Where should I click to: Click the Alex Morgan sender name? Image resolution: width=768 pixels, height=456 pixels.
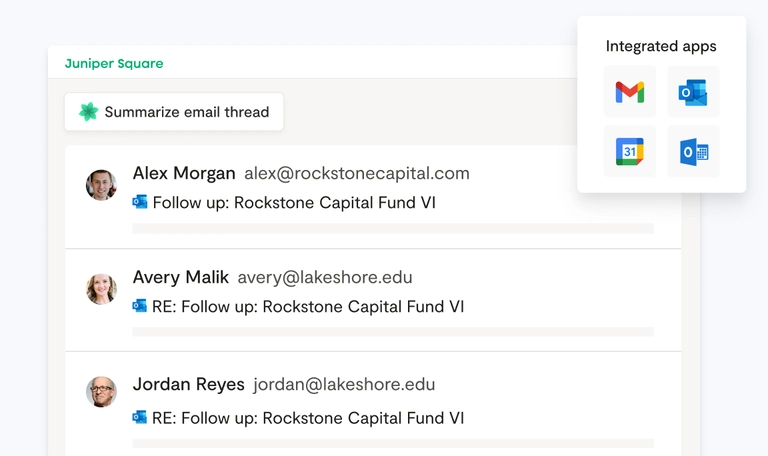pyautogui.click(x=184, y=173)
